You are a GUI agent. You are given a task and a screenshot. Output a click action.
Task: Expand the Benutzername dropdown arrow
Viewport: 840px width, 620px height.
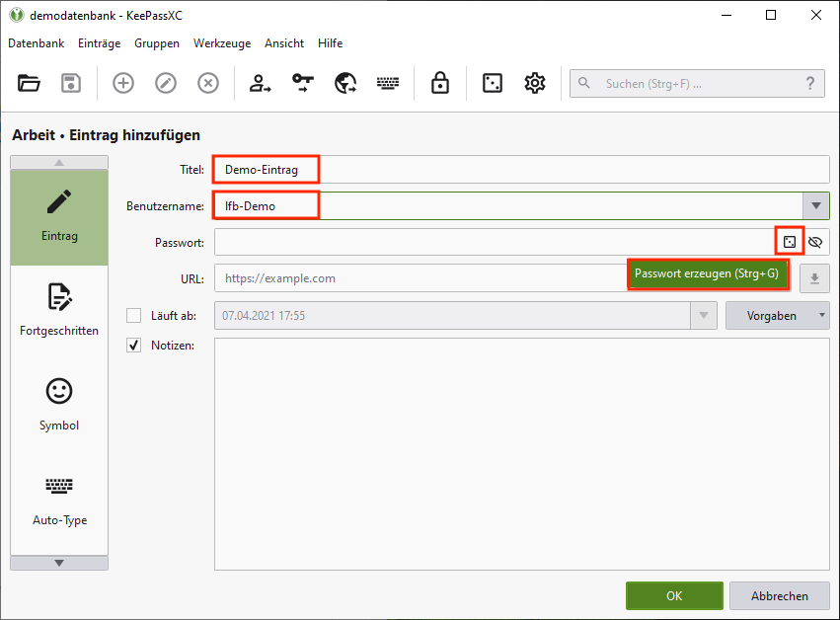(815, 205)
